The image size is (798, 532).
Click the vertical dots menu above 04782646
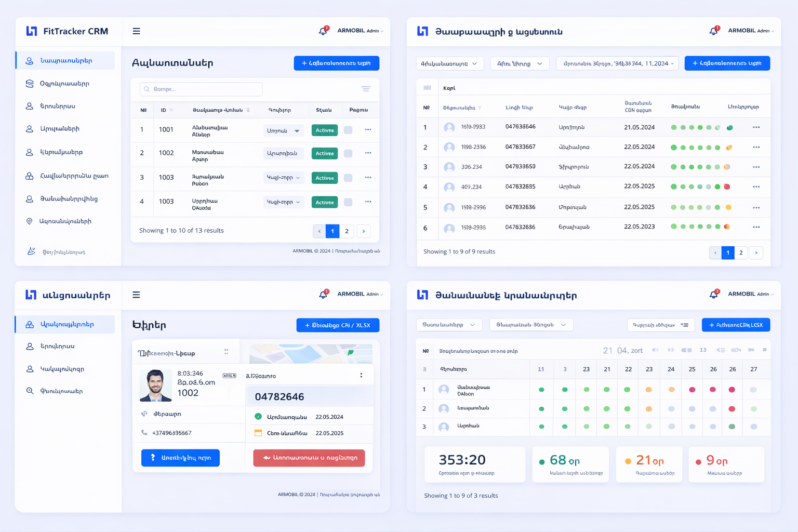(x=361, y=375)
